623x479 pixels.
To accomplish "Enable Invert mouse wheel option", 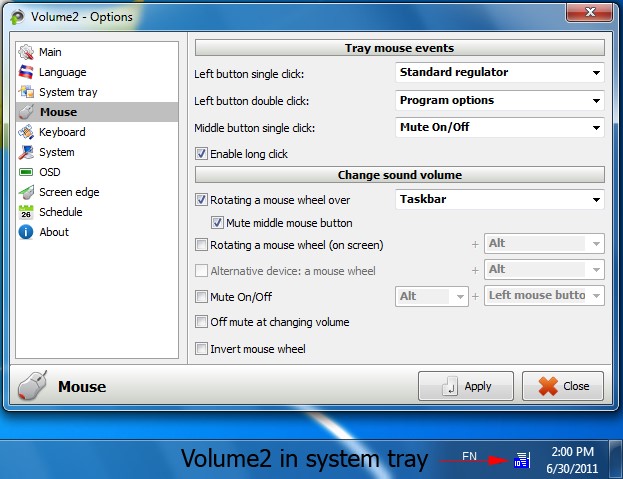I will coord(201,349).
